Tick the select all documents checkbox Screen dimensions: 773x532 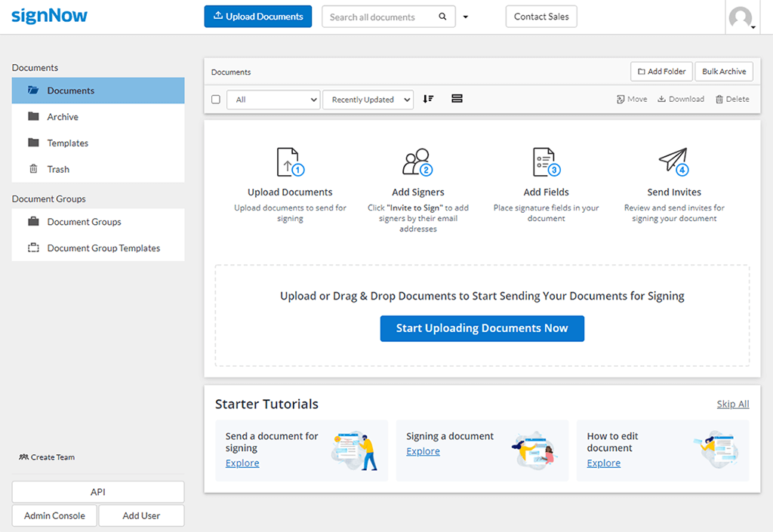coord(216,100)
